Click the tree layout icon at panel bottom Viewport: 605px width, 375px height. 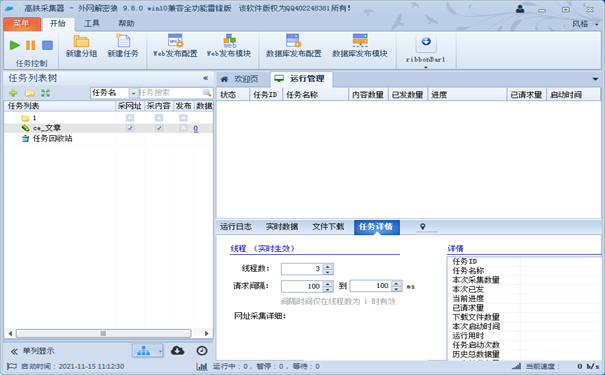click(x=144, y=350)
